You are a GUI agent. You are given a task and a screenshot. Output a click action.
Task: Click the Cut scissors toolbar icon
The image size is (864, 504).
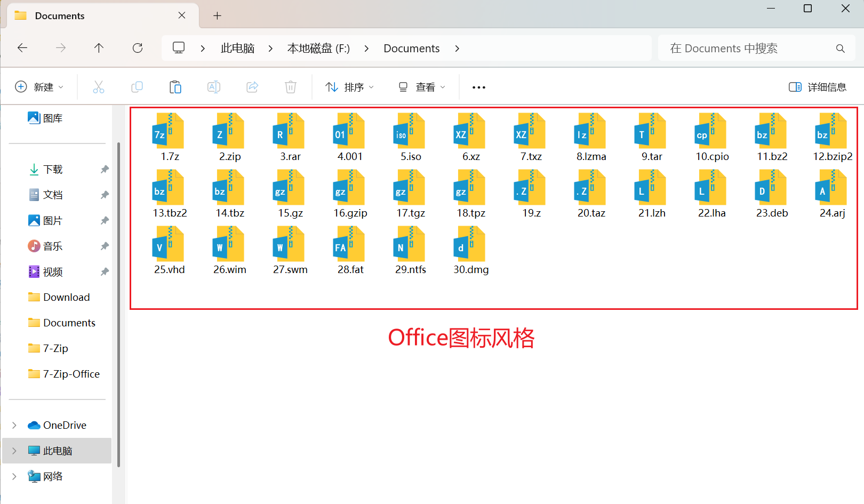click(x=99, y=87)
